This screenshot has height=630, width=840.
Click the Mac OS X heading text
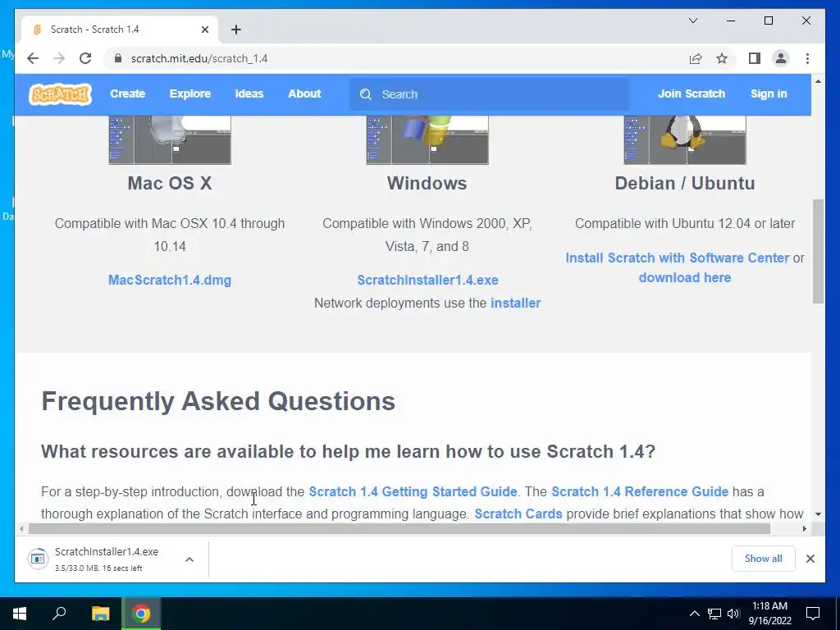[x=170, y=183]
